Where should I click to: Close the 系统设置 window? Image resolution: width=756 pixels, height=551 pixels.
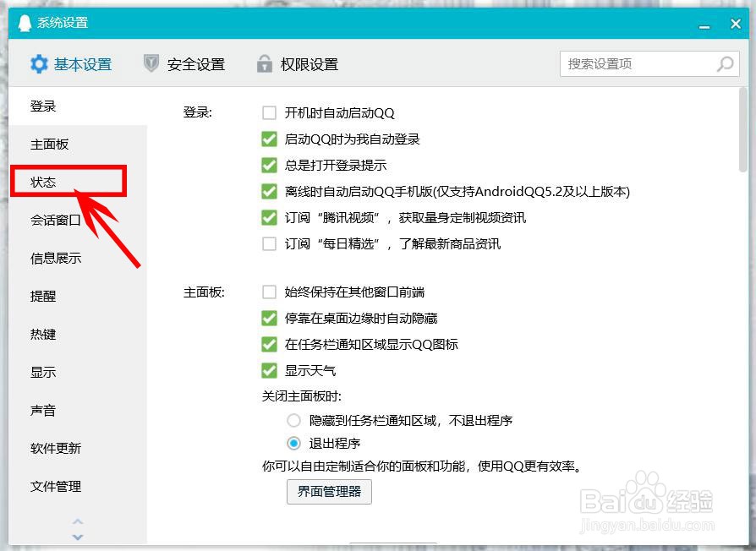pyautogui.click(x=735, y=24)
